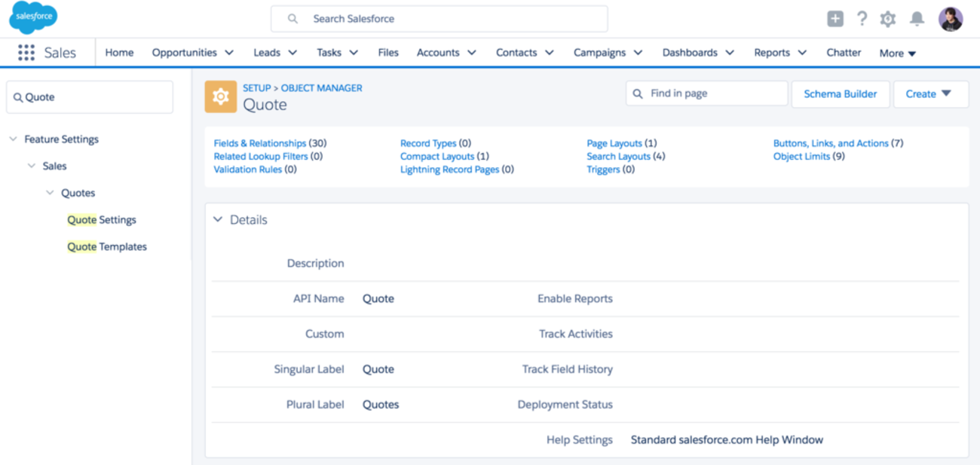Collapse the Details section chevron
980x465 pixels.
click(218, 220)
